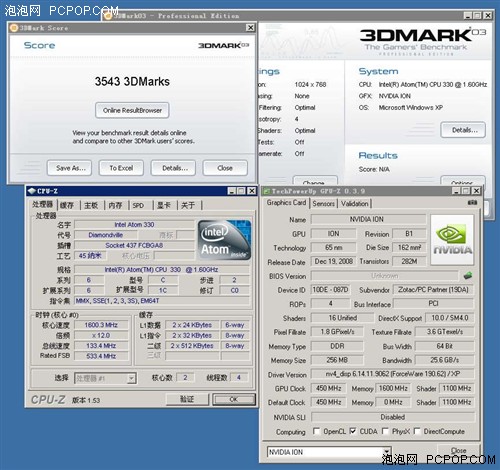The width and height of the screenshot is (500, 470).
Task: Click the OK button in CPU-Z
Action: point(234,399)
